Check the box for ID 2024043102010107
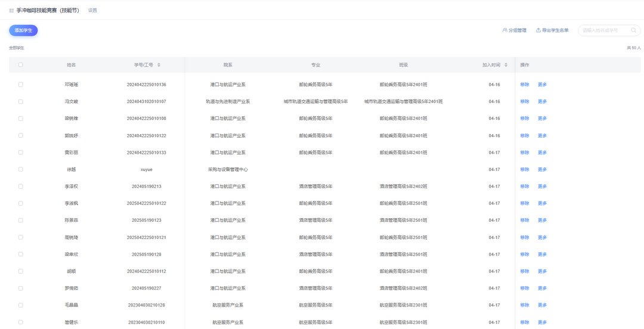The image size is (644, 329). 20,101
